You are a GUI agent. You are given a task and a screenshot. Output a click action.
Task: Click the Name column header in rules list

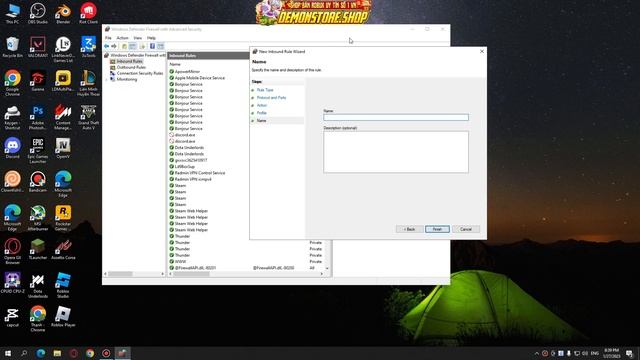point(175,64)
